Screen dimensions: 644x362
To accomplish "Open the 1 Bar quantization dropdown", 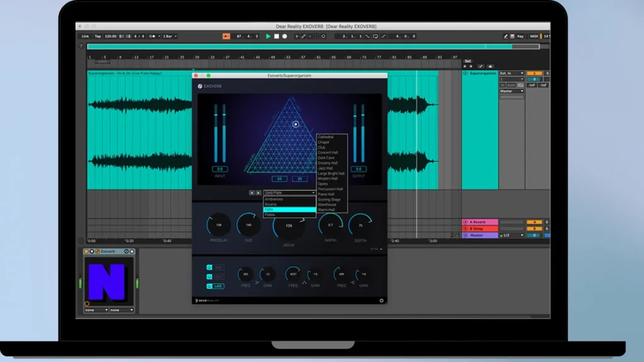I will [170, 36].
